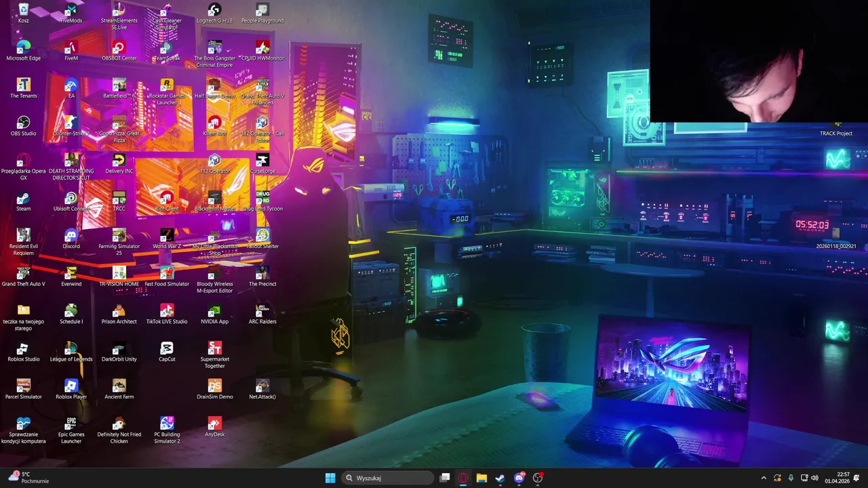Open the Everwind shortcut

pos(71,277)
